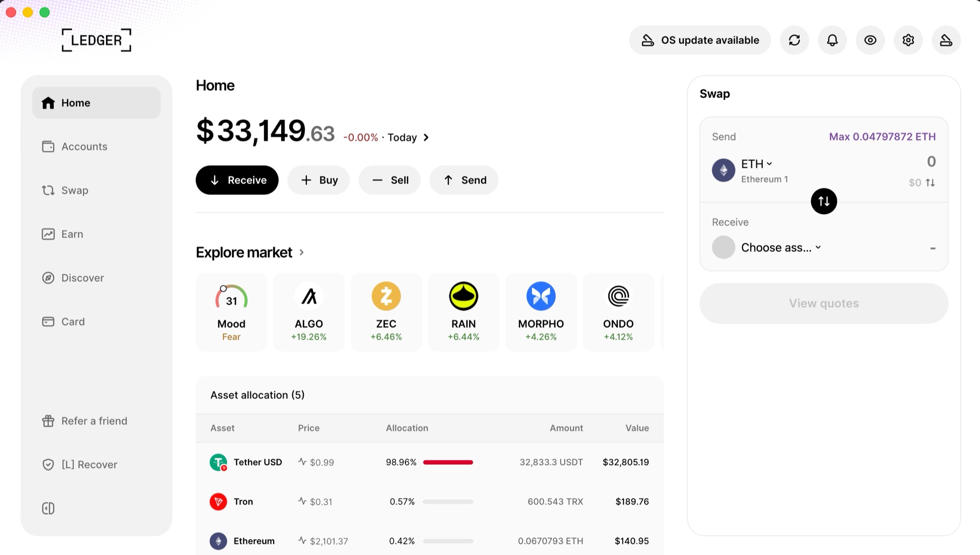980x555 pixels.
Task: Open the ETH asset dropdown in Swap
Action: pyautogui.click(x=756, y=164)
